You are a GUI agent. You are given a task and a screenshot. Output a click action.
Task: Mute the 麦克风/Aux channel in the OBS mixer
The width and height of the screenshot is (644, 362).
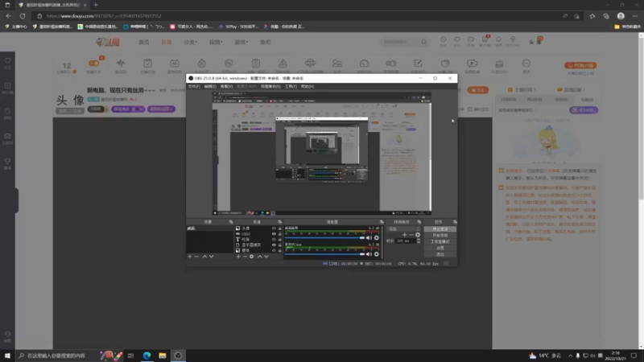pos(369,254)
